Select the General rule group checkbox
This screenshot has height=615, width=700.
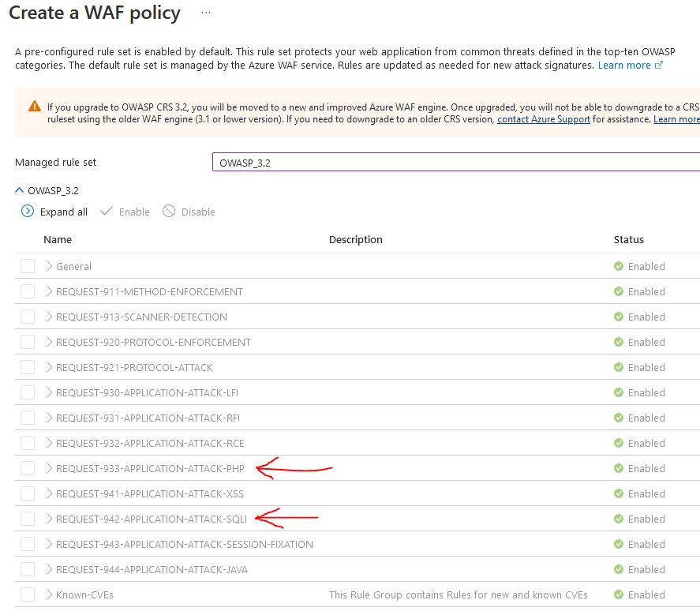(x=28, y=266)
